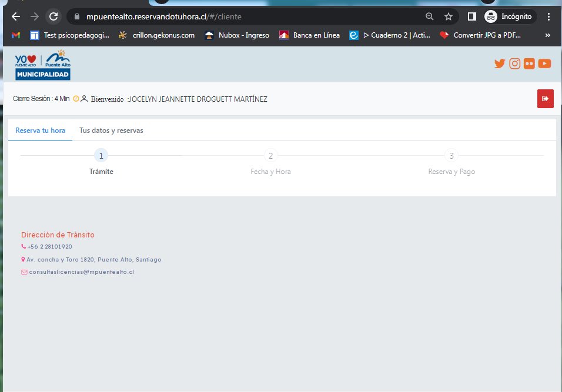Open the YouTube social icon
Viewport: 562px width, 392px height.
coord(544,63)
